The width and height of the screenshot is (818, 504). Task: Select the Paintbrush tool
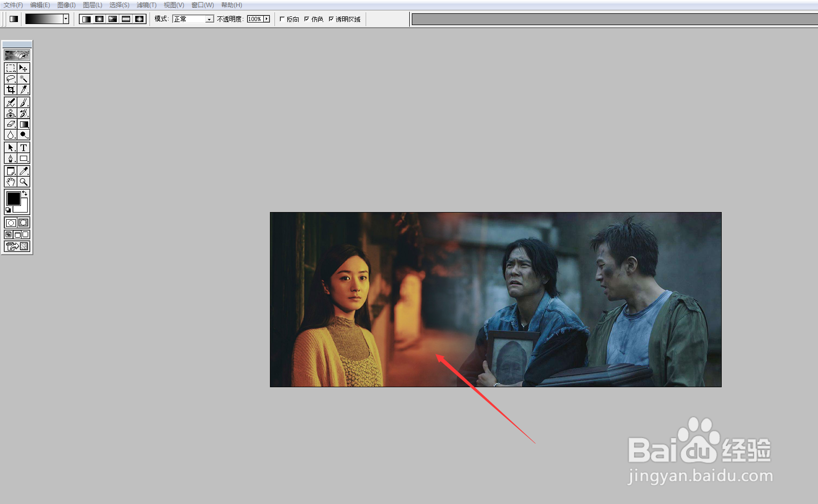coord(24,102)
